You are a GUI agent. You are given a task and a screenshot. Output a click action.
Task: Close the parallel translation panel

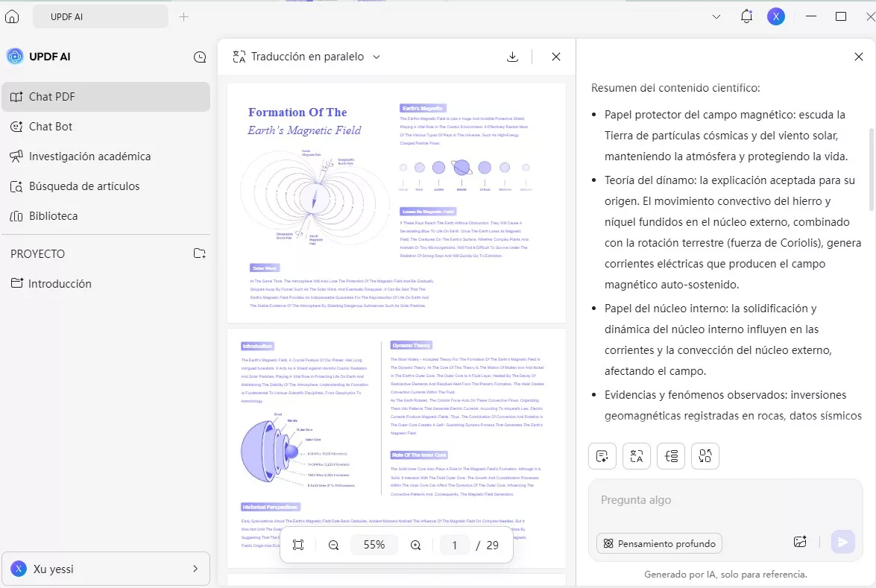coord(556,57)
